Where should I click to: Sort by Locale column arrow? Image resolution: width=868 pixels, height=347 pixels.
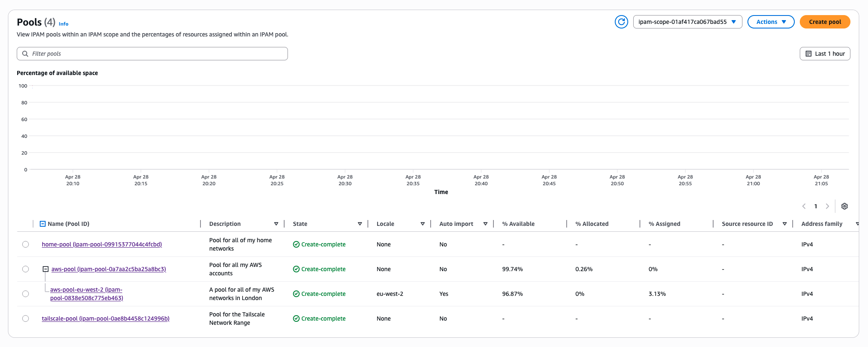click(x=423, y=224)
